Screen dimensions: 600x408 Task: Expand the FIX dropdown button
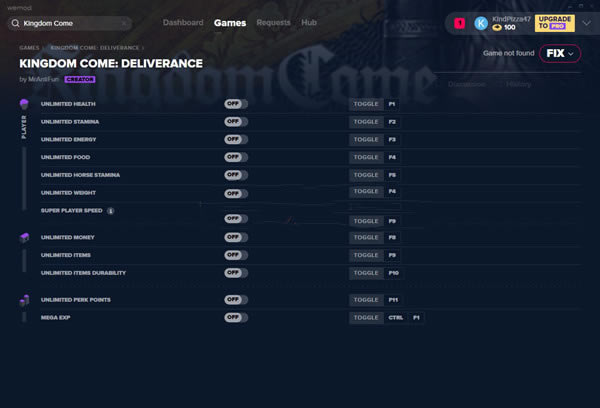[559, 53]
